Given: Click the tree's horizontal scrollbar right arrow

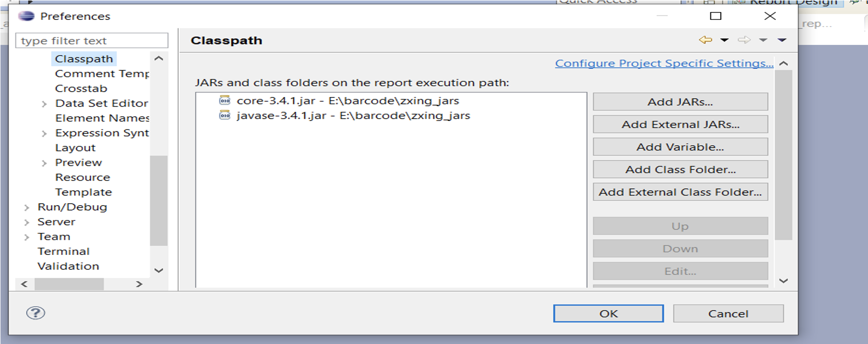Looking at the screenshot, I should click(x=139, y=284).
